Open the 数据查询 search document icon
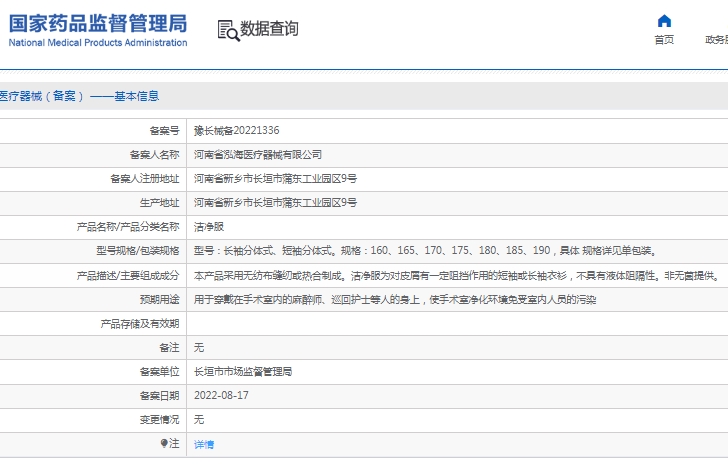The width and height of the screenshot is (728, 465). (x=228, y=31)
